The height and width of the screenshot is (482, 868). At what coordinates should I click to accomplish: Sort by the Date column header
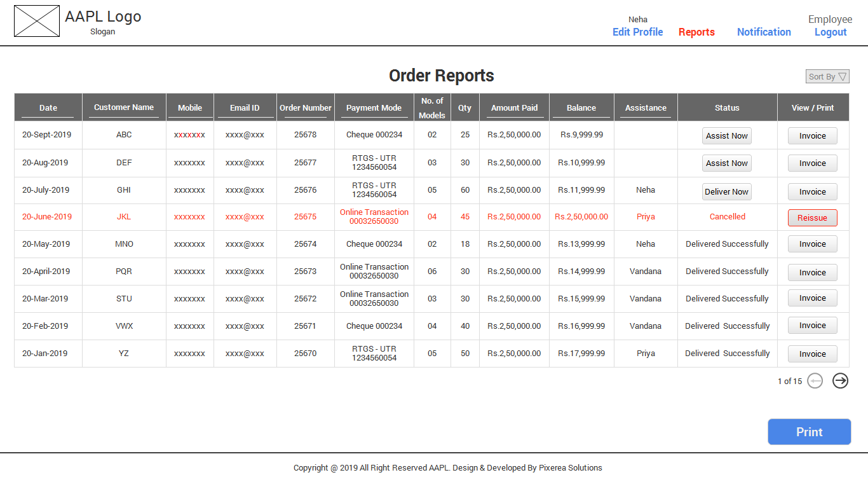(48, 107)
